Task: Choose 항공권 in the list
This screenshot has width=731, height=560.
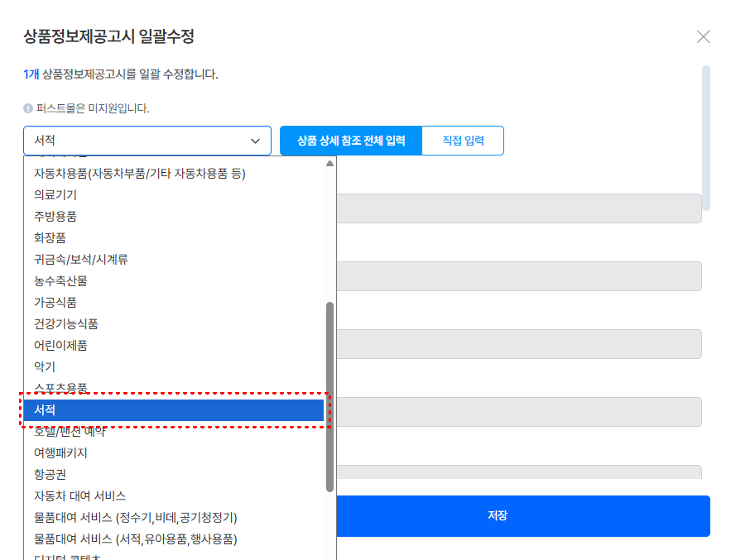Action: [50, 475]
